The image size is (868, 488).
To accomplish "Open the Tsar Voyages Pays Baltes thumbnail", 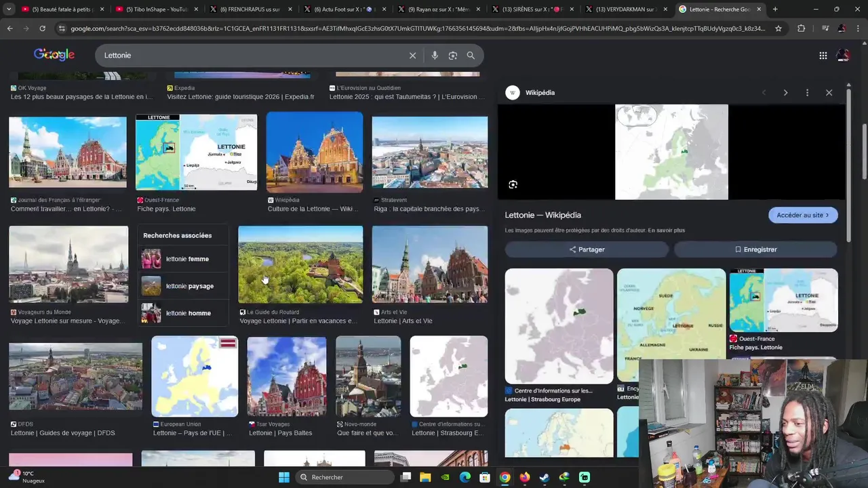I will point(287,376).
